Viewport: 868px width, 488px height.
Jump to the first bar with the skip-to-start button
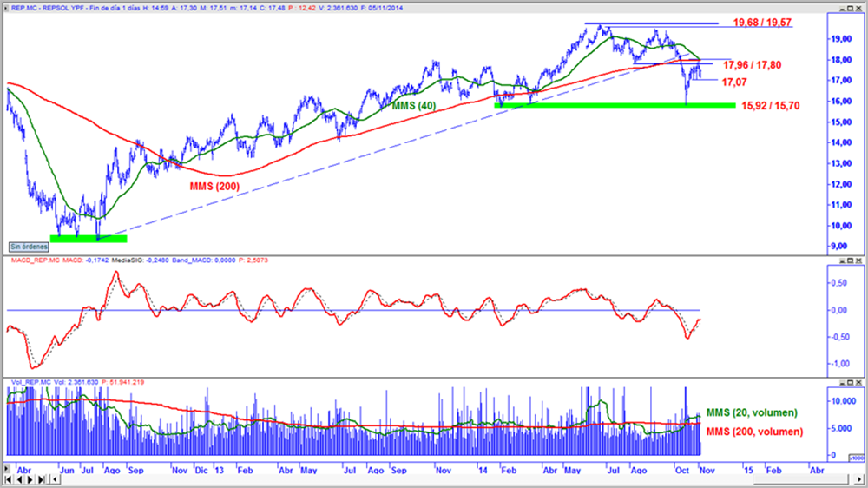[9, 479]
